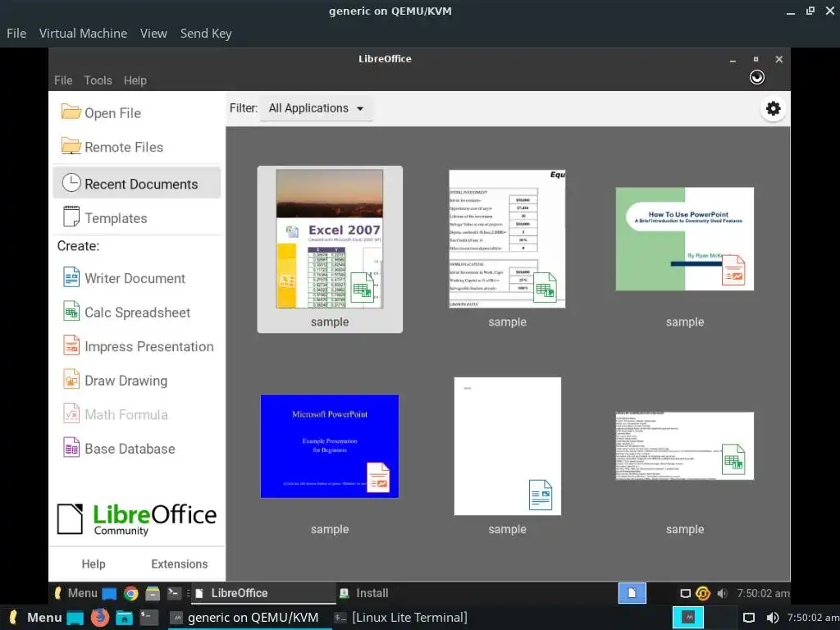Launch Firefox from the host taskbar

click(x=99, y=617)
